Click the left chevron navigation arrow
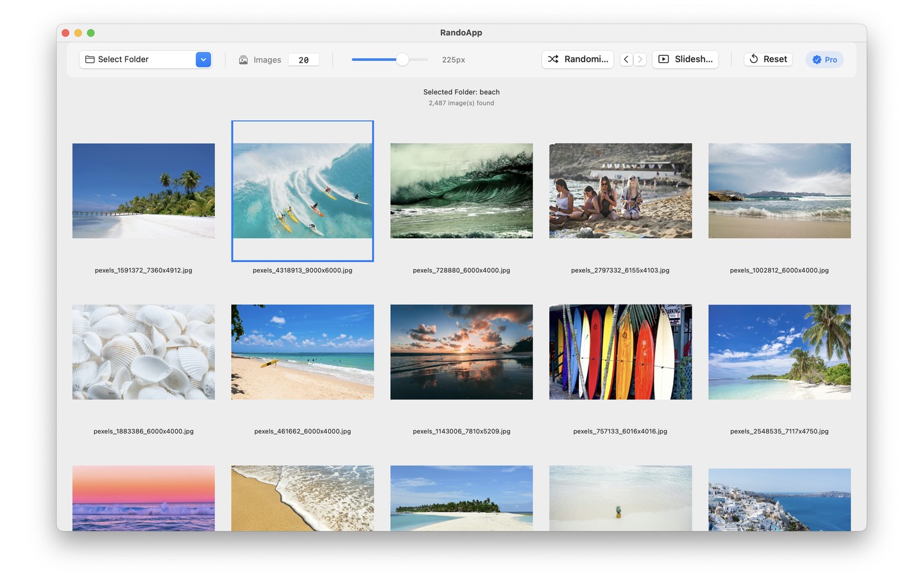The image size is (924, 578). tap(626, 59)
